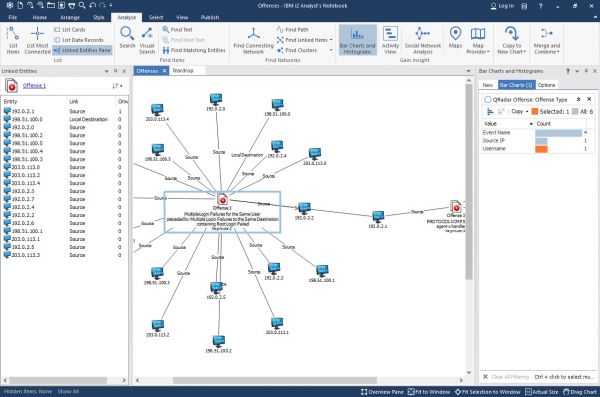Open the Maps tool

pyautogui.click(x=455, y=38)
